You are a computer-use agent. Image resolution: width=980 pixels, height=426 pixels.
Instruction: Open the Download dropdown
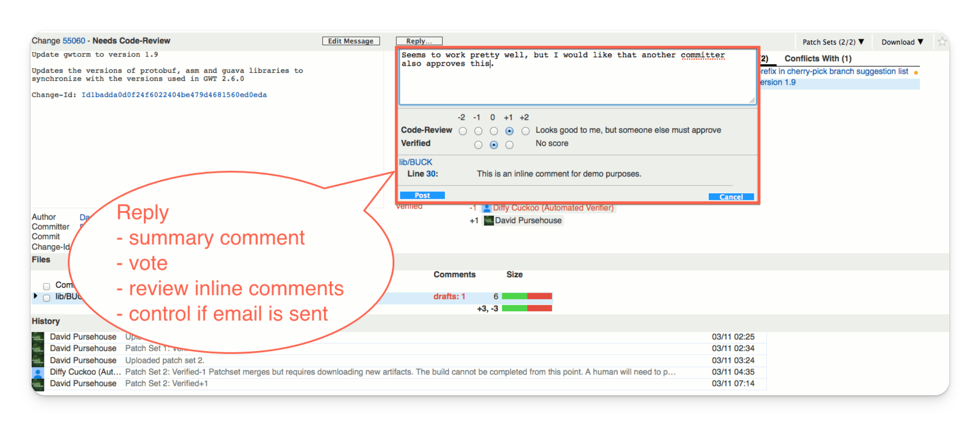point(902,42)
